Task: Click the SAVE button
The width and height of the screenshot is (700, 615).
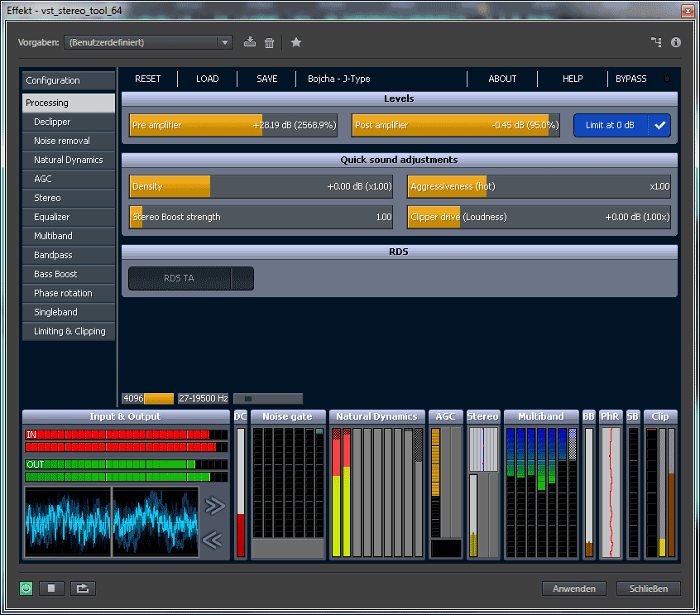Action: (x=267, y=79)
